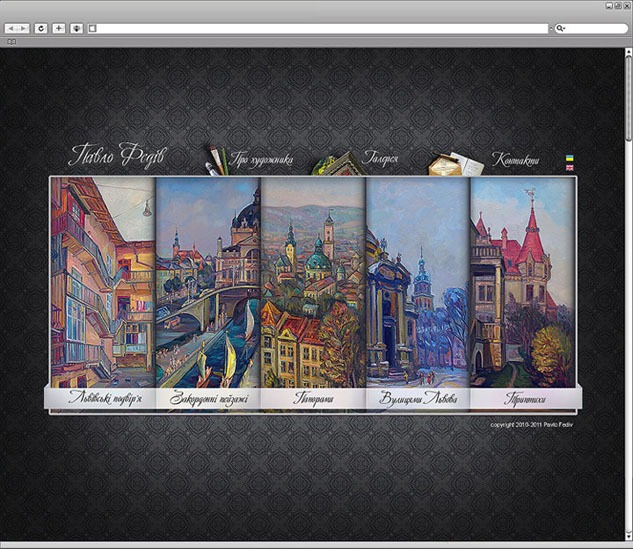Viewport: 633px width, 549px height.
Task: Reload the page with the refresh icon
Action: [41, 28]
